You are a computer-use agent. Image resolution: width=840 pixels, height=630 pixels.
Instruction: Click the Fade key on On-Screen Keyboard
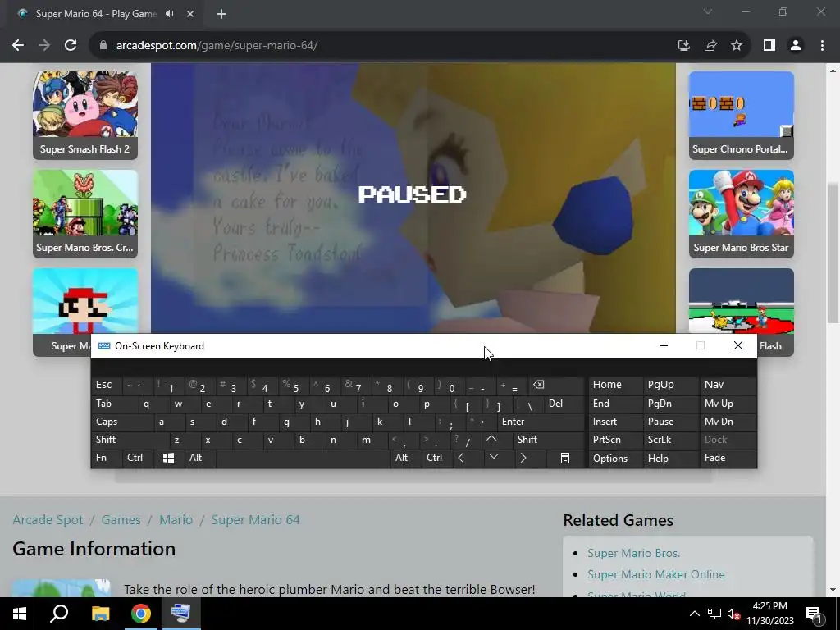tap(728, 459)
